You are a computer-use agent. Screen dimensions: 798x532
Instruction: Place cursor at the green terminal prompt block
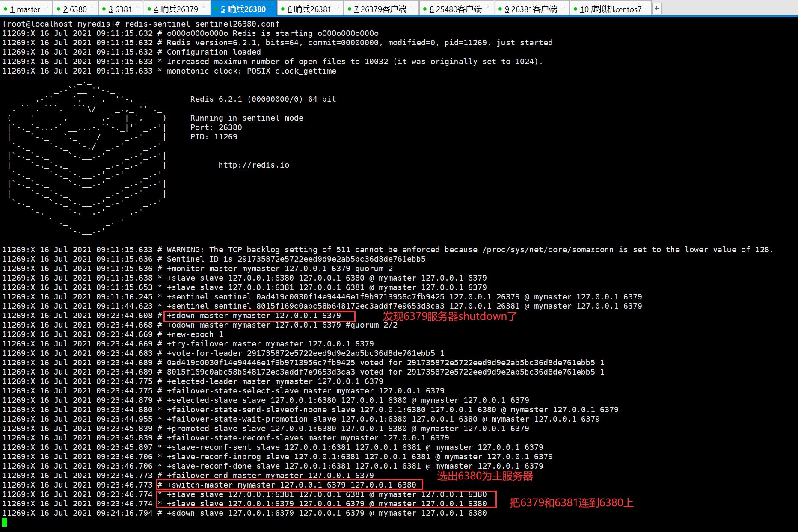tap(5, 523)
